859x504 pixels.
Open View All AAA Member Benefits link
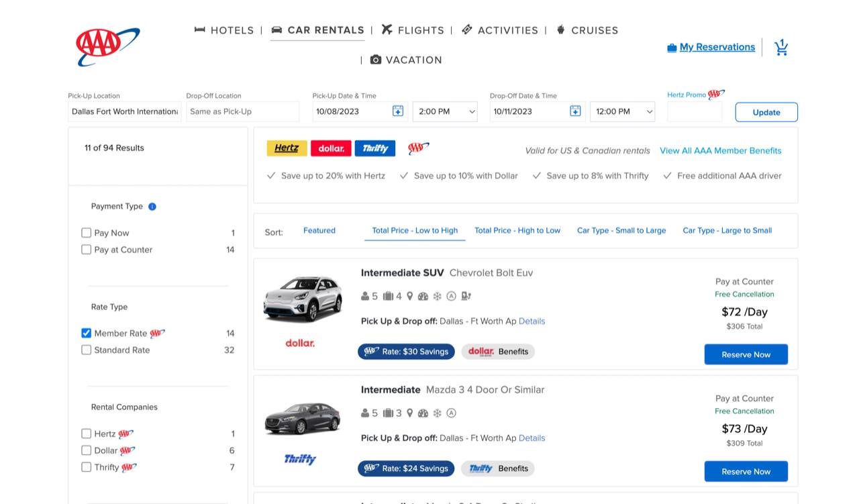(x=720, y=150)
